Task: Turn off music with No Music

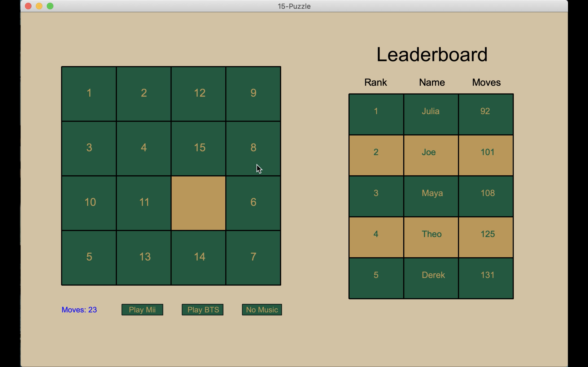Action: point(262,310)
